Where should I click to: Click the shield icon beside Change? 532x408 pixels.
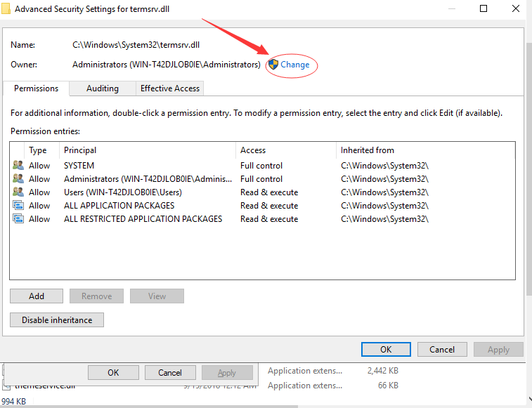pos(273,64)
